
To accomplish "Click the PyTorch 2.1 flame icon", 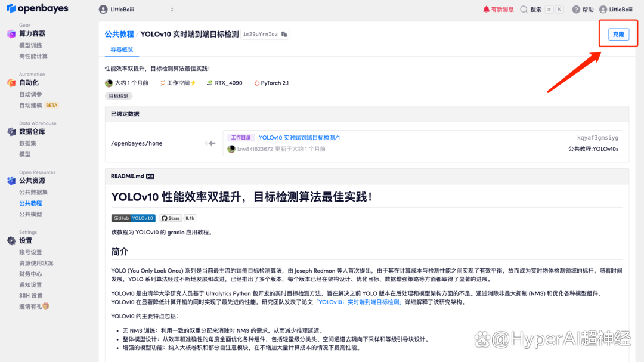I will pos(256,83).
